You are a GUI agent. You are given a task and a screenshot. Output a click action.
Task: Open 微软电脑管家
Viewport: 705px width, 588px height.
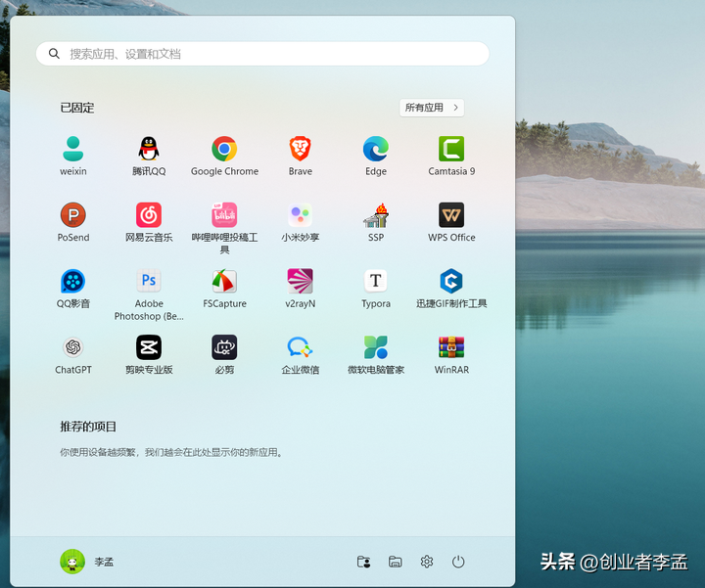[x=376, y=355]
